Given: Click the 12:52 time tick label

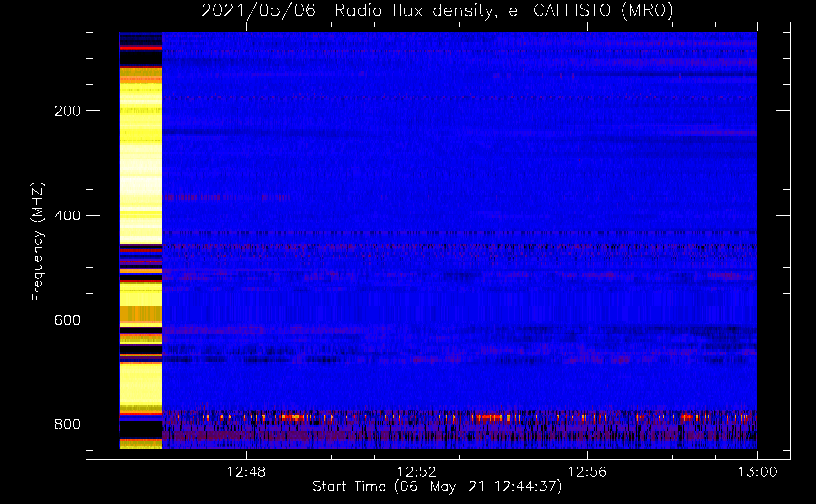Looking at the screenshot, I should pos(417,472).
